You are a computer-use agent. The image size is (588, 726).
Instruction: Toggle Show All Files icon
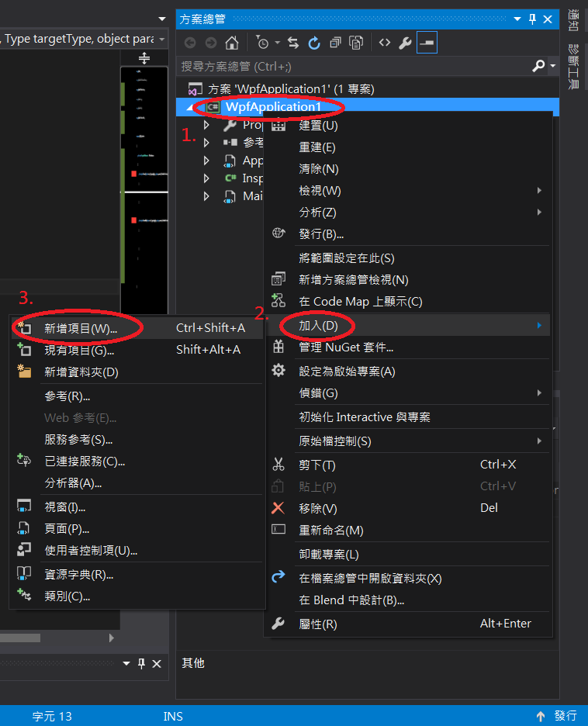click(x=356, y=43)
